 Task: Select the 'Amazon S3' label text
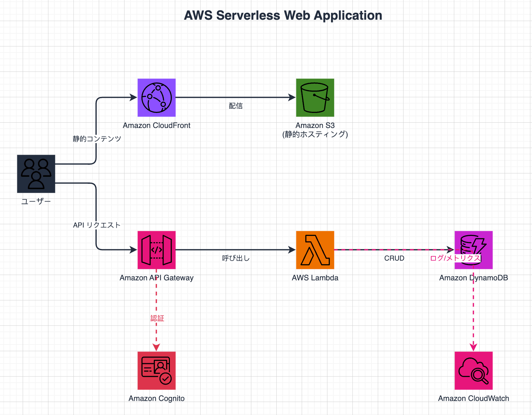[x=315, y=125]
